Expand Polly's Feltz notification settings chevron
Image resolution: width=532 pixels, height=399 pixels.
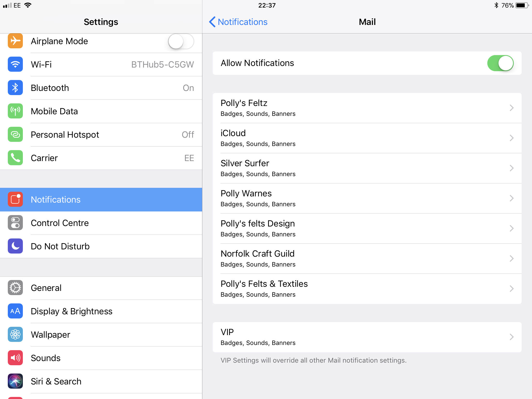tap(511, 108)
